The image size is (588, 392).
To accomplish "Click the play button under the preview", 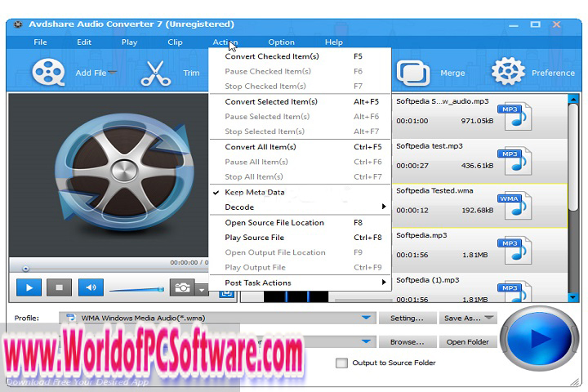I will click(29, 287).
